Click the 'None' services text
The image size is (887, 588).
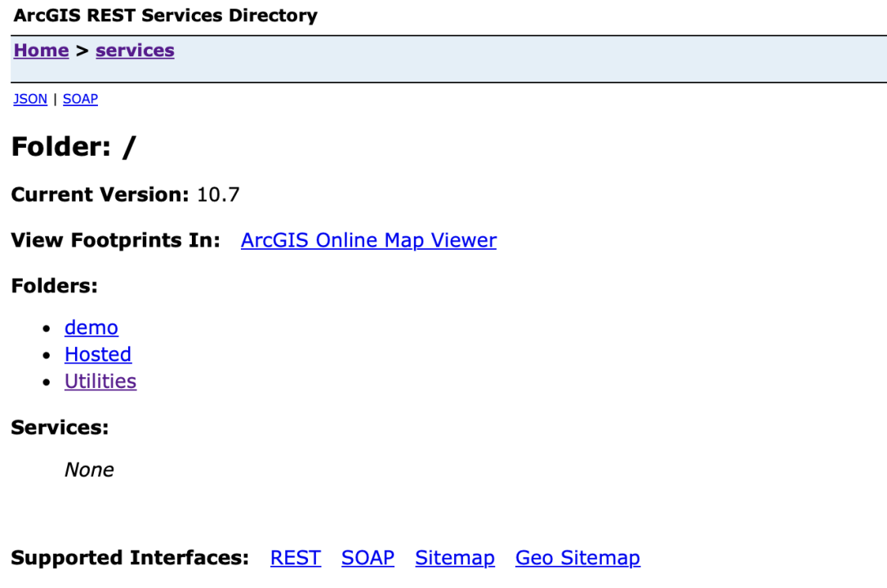point(89,470)
